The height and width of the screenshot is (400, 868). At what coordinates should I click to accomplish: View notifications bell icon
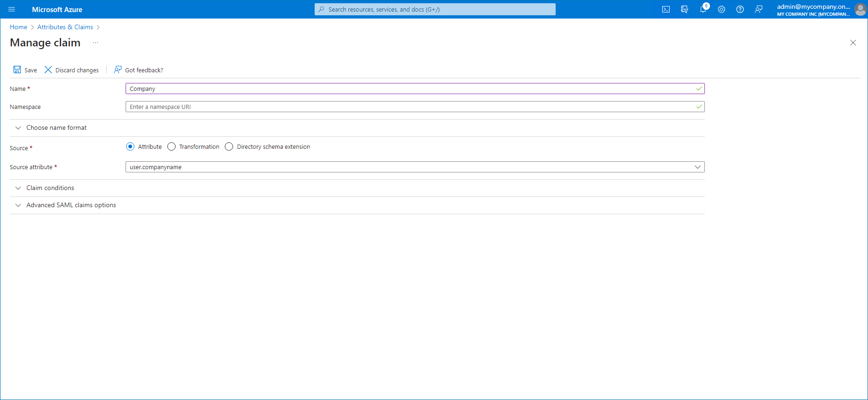pos(703,9)
